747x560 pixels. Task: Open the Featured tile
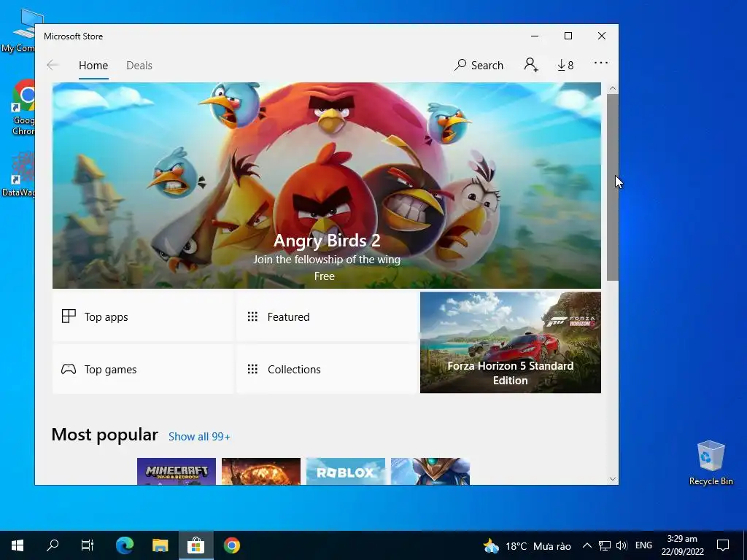coord(327,316)
